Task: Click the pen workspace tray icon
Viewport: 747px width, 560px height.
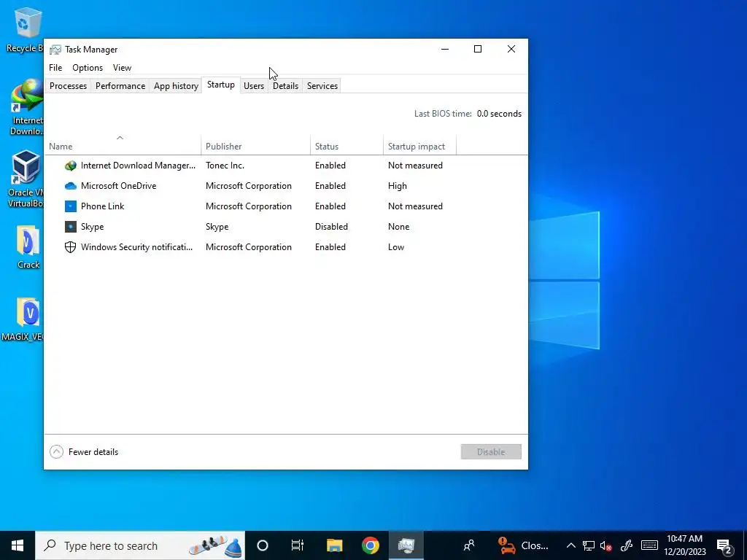Action: pyautogui.click(x=627, y=545)
